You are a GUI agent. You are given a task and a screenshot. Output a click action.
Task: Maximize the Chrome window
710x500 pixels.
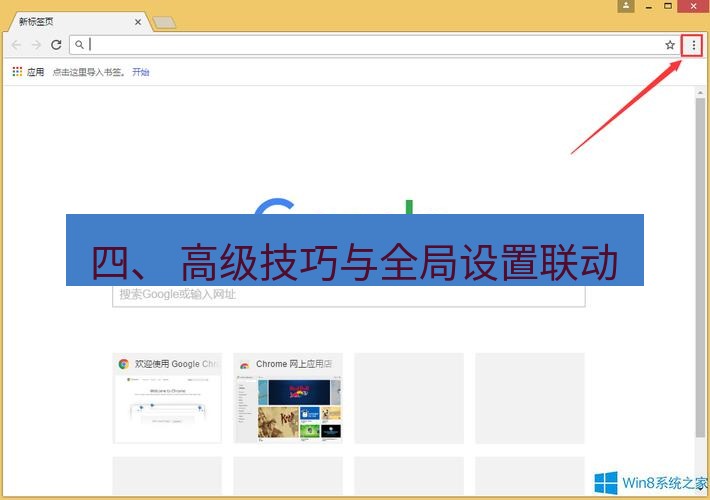click(668, 6)
